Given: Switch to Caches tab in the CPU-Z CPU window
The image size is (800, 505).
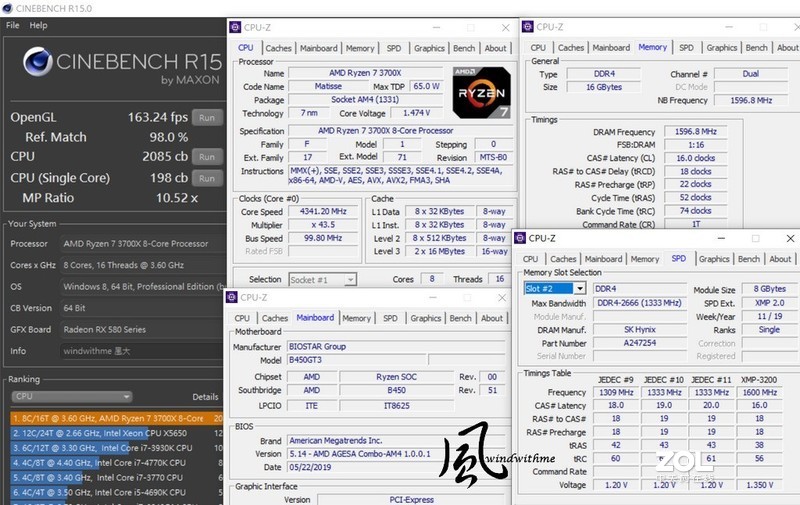Looking at the screenshot, I should point(278,48).
